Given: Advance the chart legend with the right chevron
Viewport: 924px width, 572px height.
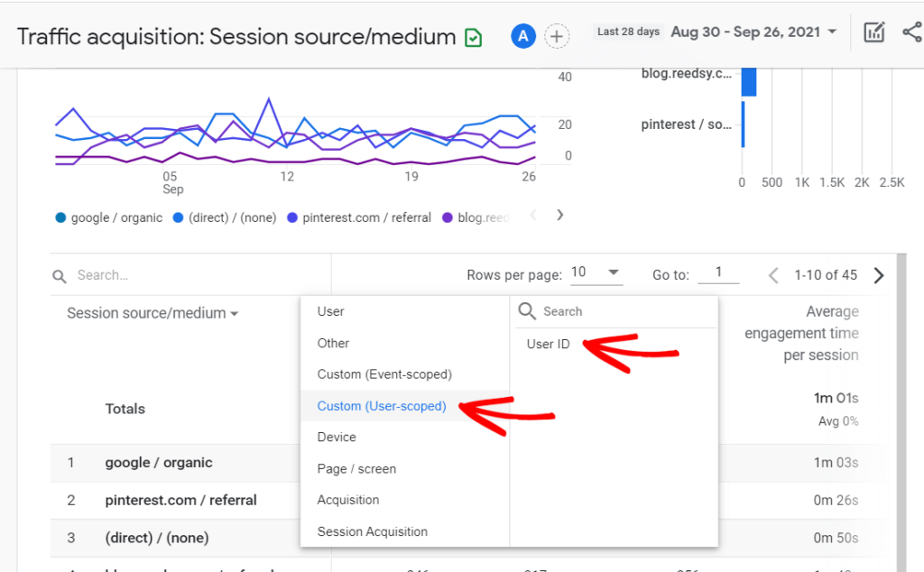Looking at the screenshot, I should tap(559, 216).
